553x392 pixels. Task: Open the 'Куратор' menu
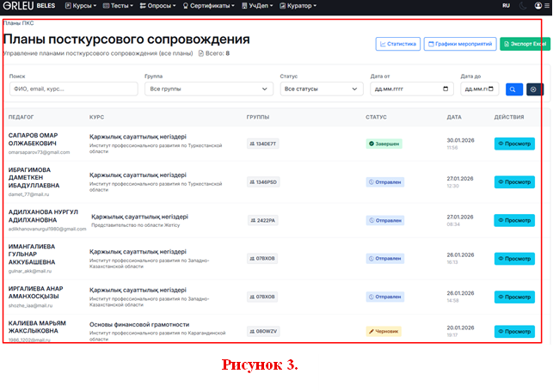click(x=295, y=6)
